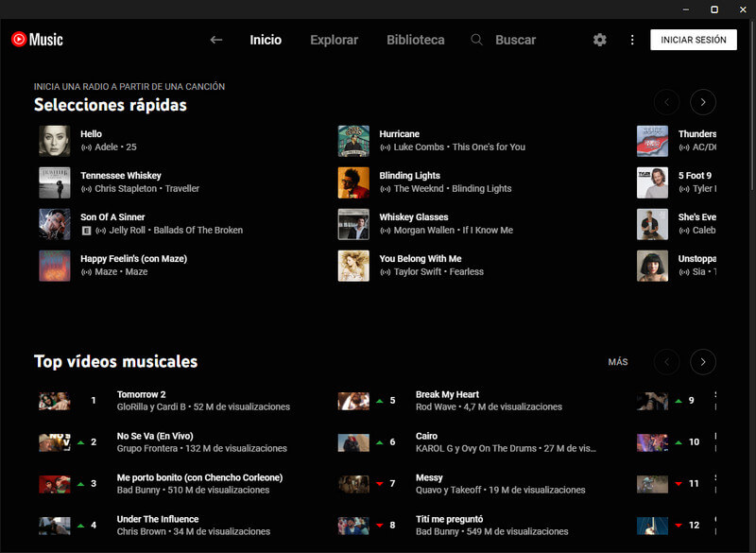
Task: Click the radio icon beside Luke Combs
Action: (386, 147)
